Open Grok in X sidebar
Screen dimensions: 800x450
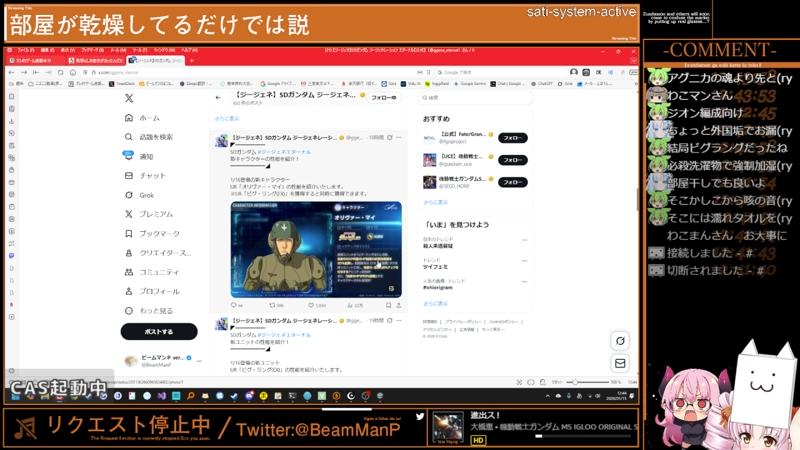pos(139,195)
